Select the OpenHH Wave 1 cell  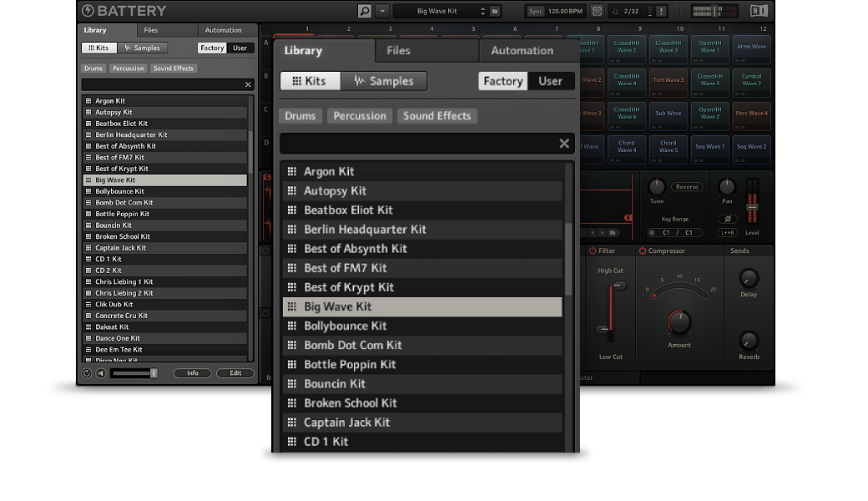click(x=709, y=49)
